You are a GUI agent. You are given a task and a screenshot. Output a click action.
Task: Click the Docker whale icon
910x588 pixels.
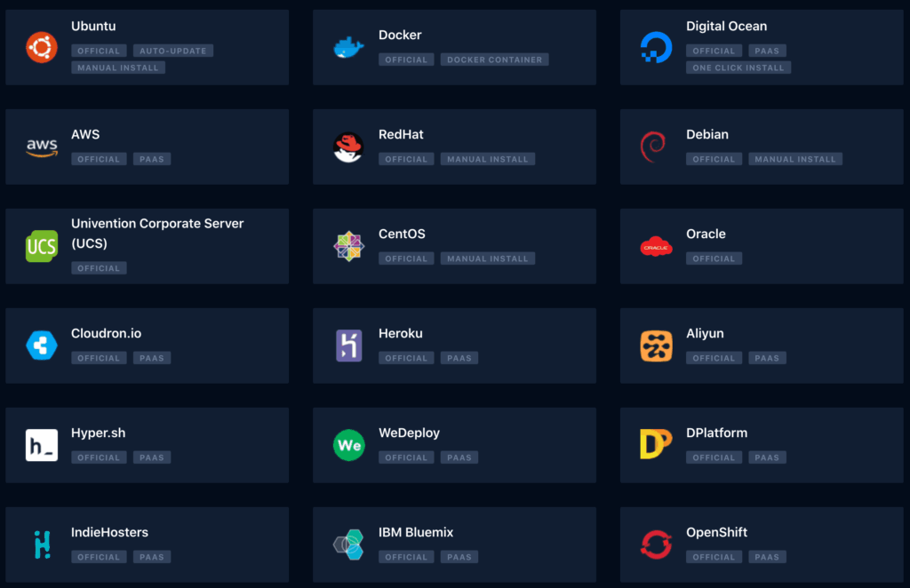pyautogui.click(x=348, y=47)
